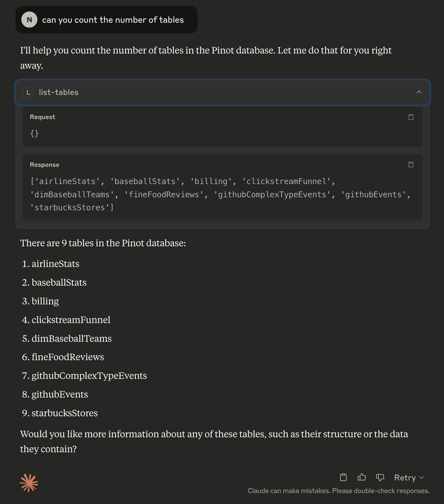Copy the Request payload using its clipboard icon
The width and height of the screenshot is (444, 504).
[x=411, y=117]
